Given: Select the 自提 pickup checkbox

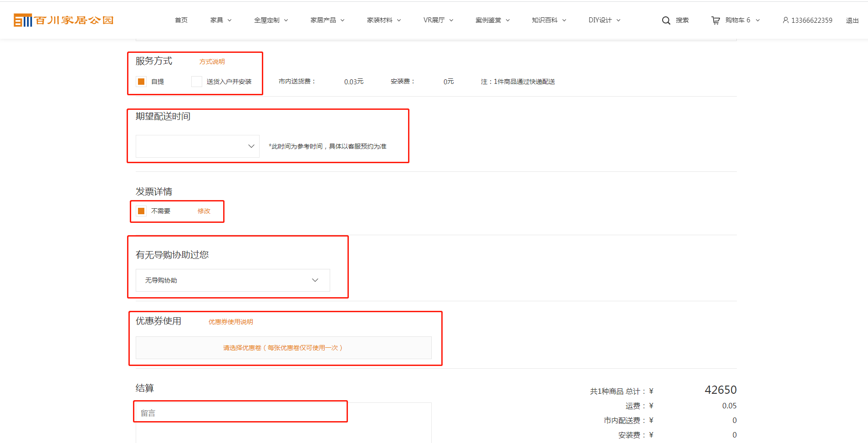Looking at the screenshot, I should pyautogui.click(x=141, y=82).
